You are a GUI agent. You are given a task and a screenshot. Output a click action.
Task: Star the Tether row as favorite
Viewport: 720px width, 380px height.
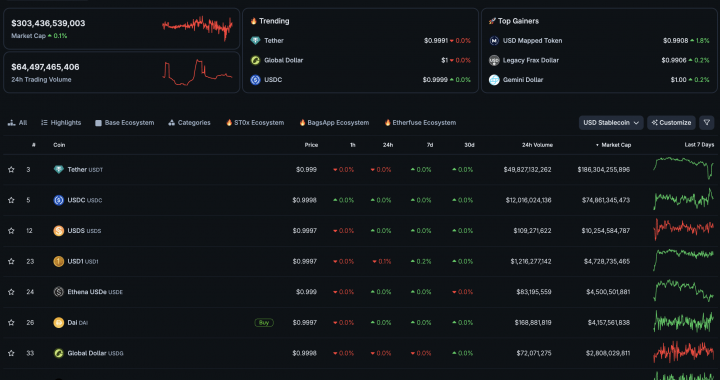11,170
